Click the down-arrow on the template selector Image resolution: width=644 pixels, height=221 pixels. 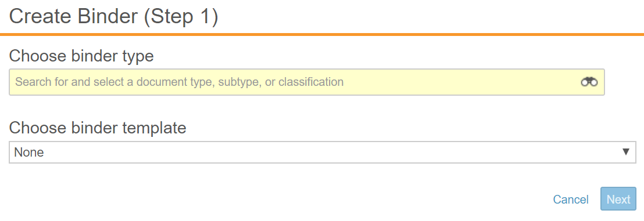click(626, 152)
